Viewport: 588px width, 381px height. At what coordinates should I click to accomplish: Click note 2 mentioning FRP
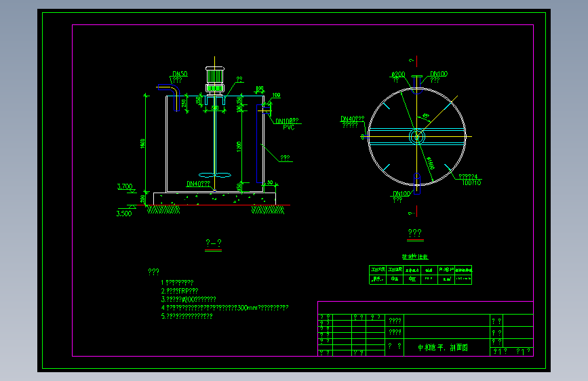click(x=180, y=291)
